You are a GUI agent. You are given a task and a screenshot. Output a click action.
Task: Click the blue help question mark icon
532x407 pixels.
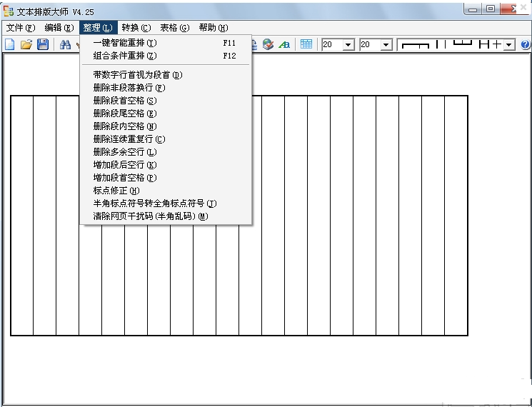(x=525, y=44)
